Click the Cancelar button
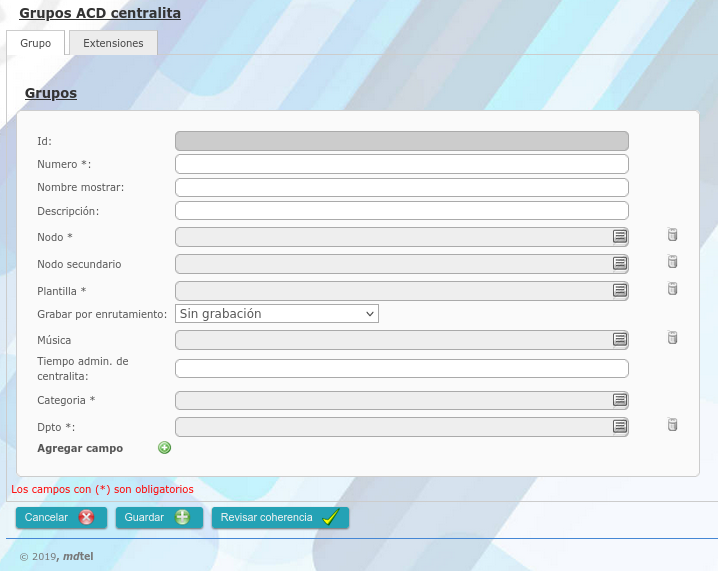The image size is (718, 571). [61, 517]
